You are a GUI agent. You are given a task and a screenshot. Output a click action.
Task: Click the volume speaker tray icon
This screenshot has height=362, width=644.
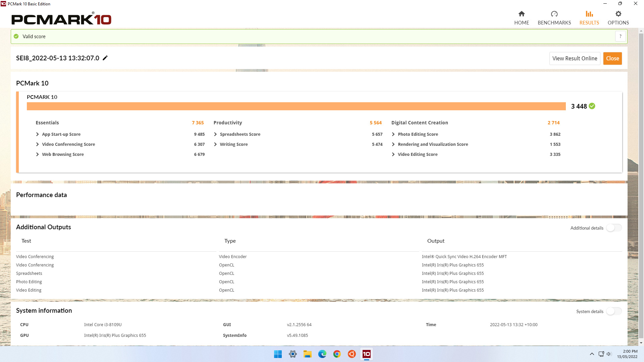(609, 354)
